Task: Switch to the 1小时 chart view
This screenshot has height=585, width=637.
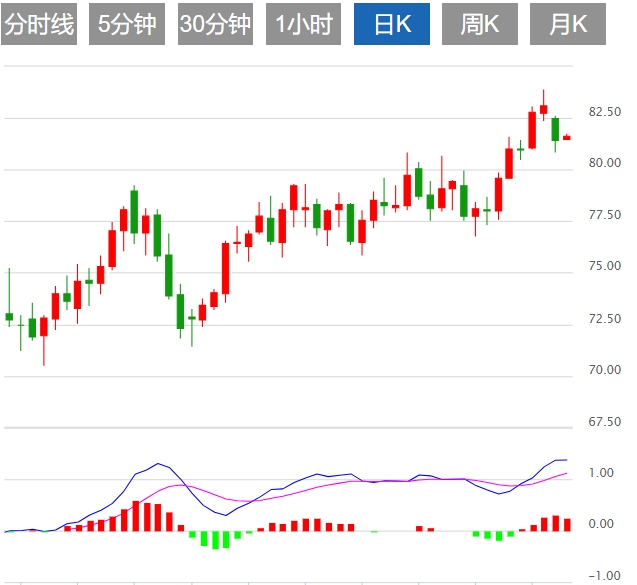Action: click(x=303, y=25)
